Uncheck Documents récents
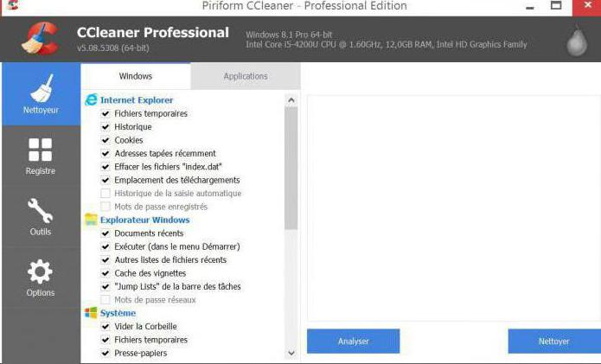The height and width of the screenshot is (364, 601). point(105,233)
